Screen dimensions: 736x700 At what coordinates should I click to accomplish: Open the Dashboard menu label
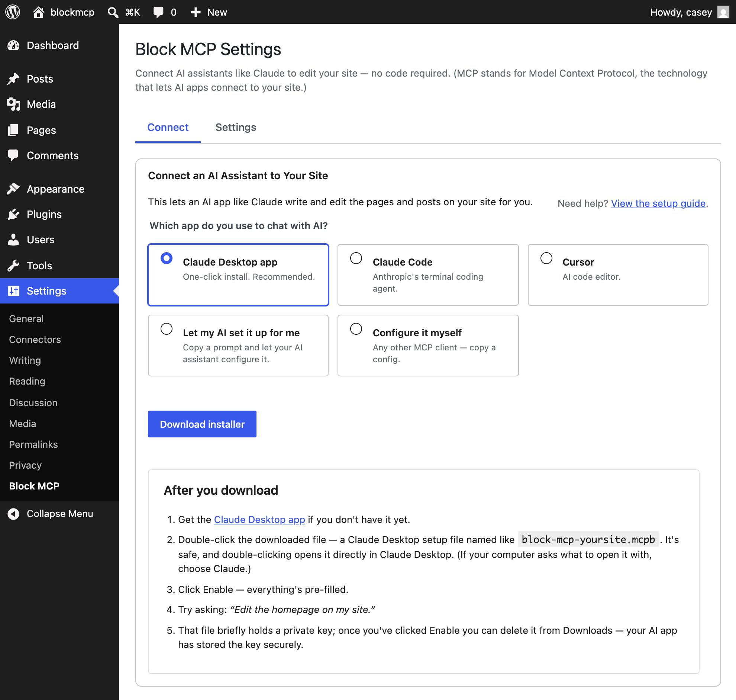(52, 45)
